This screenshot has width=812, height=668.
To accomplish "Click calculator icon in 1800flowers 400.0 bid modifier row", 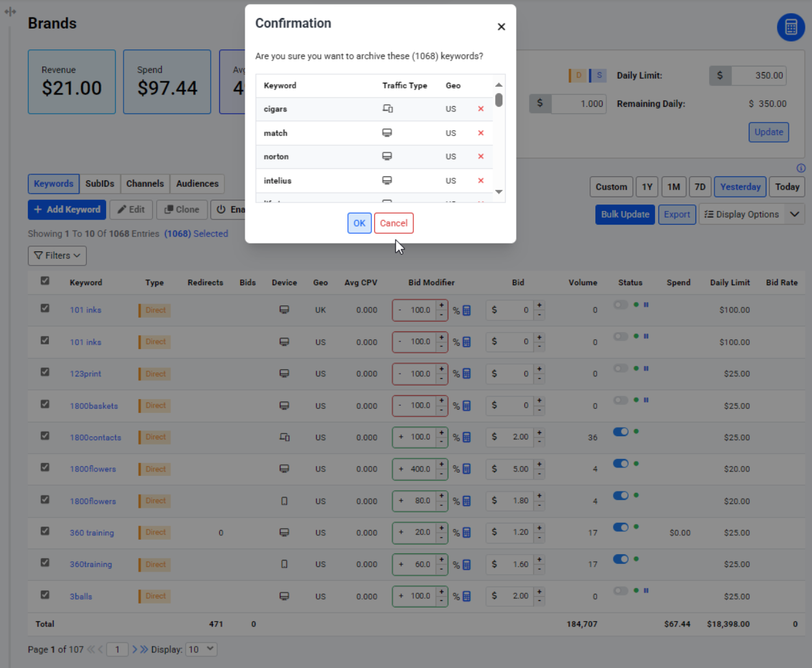I will point(467,469).
